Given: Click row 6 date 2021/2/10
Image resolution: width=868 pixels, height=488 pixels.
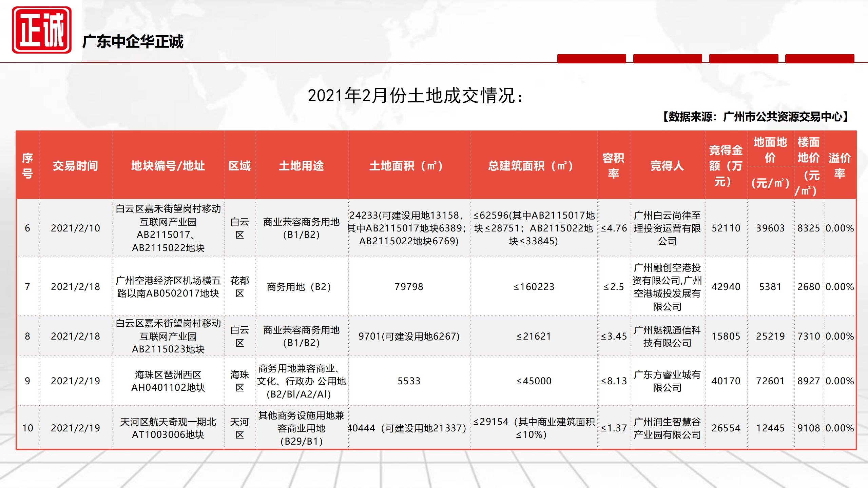Looking at the screenshot, I should pyautogui.click(x=75, y=228).
